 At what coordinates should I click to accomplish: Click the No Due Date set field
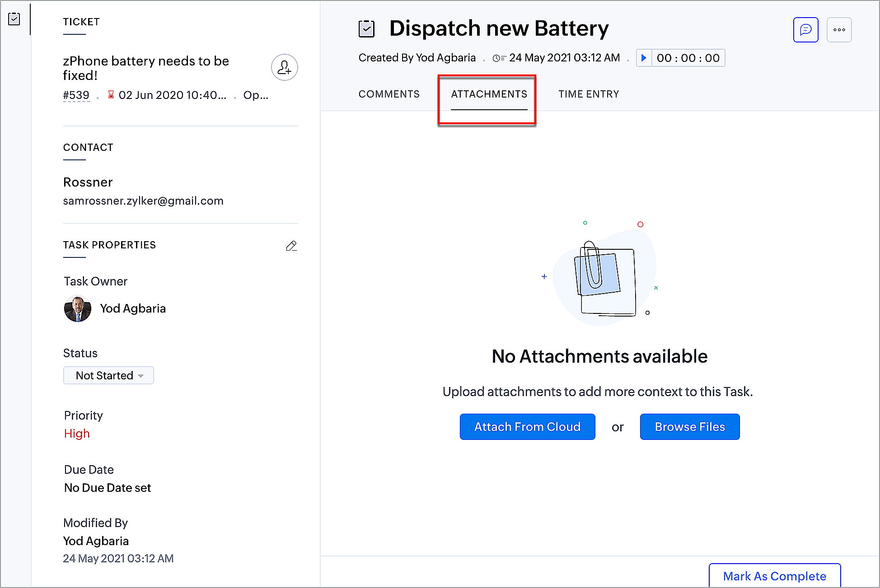pyautogui.click(x=108, y=488)
